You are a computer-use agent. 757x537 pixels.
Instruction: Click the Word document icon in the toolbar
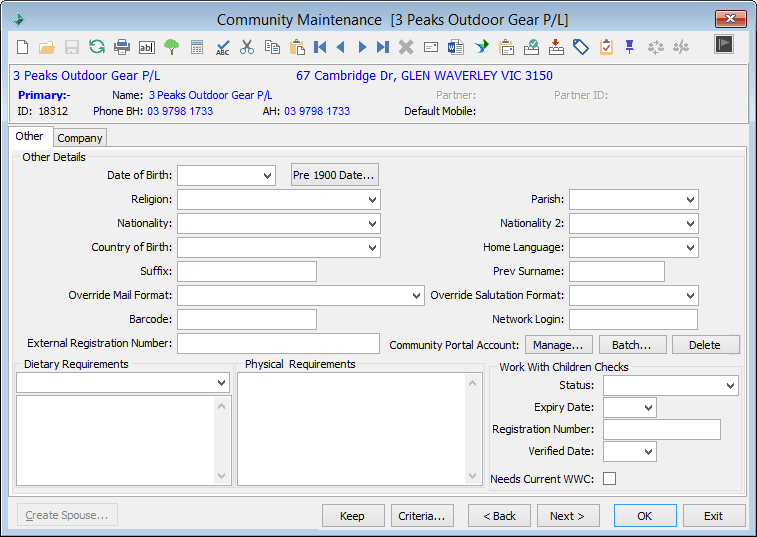[x=456, y=47]
